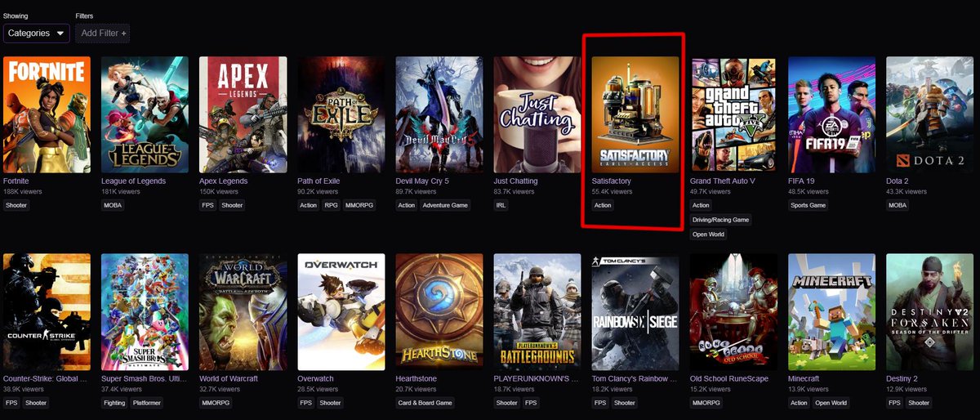
Task: Click the Card & Board Game tag
Action: (425, 403)
